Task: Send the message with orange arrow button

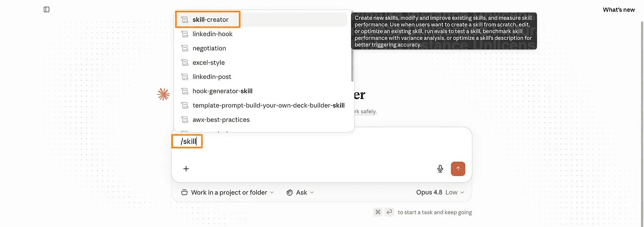Action: (x=458, y=169)
